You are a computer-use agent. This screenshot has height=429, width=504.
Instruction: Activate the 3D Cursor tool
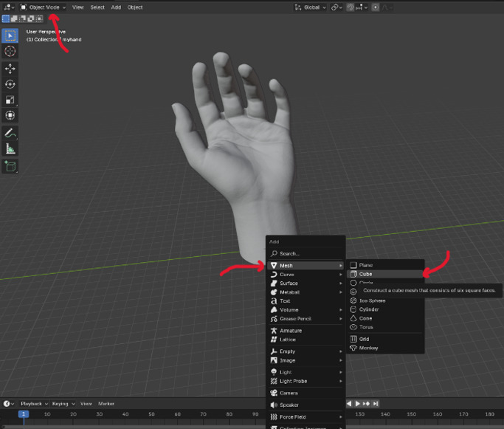[x=10, y=51]
